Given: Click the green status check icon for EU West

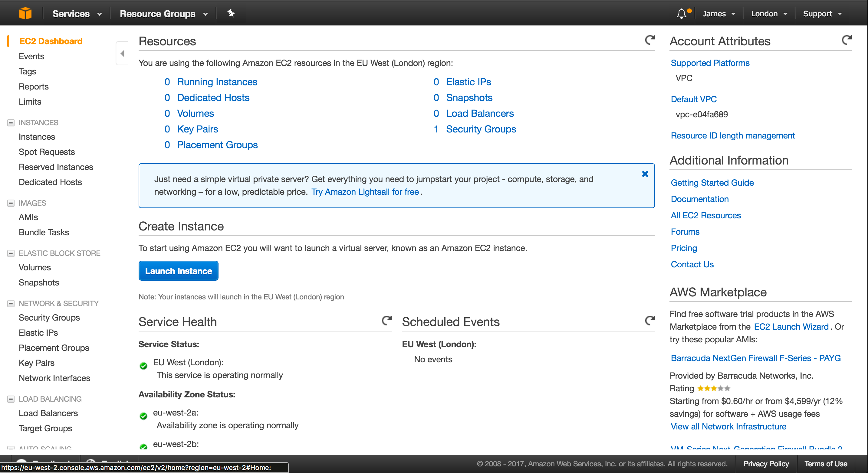Looking at the screenshot, I should pyautogui.click(x=143, y=366).
